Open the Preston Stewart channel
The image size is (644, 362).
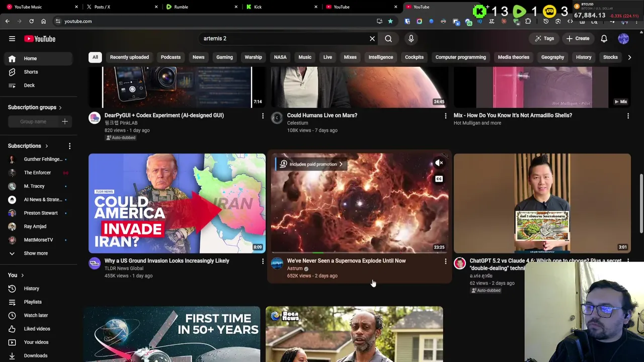coord(39,213)
